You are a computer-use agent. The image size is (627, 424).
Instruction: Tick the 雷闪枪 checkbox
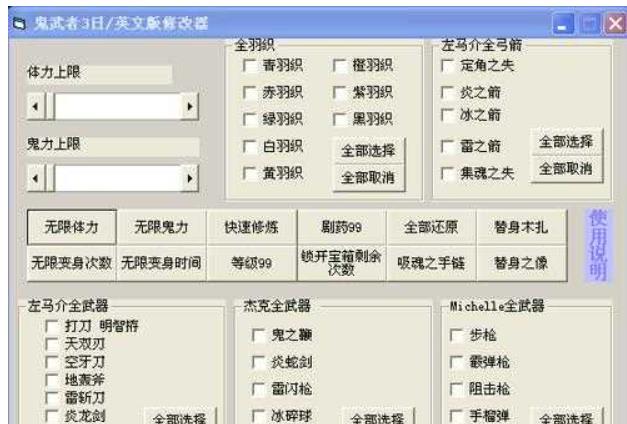point(259,389)
